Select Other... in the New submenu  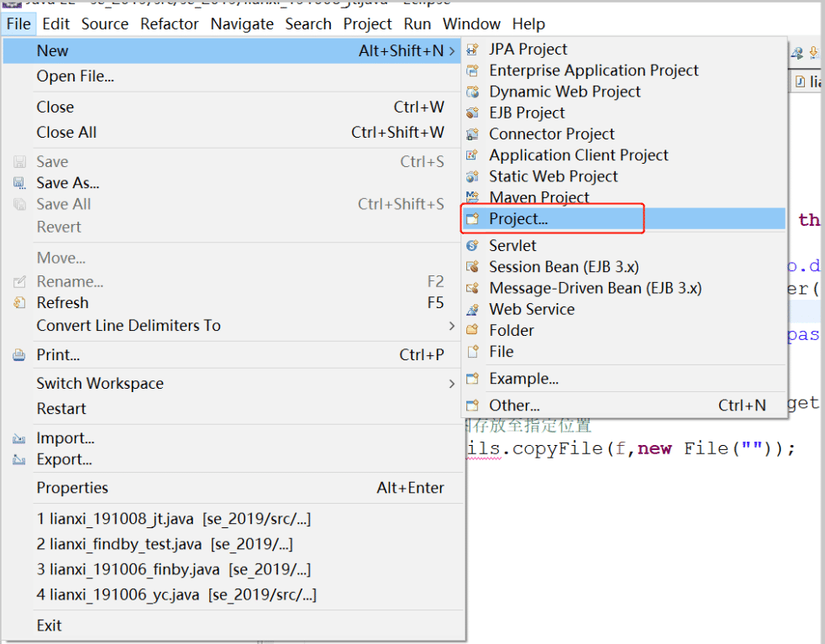514,406
